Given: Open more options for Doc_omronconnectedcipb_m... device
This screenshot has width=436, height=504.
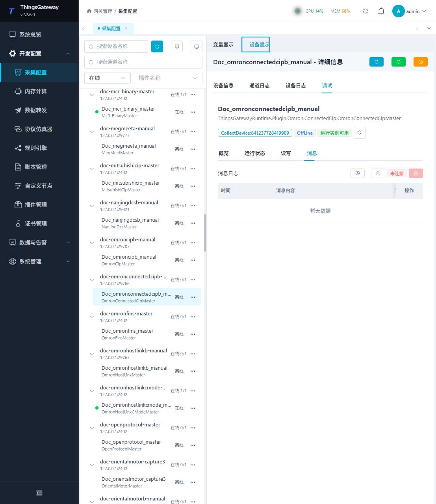Looking at the screenshot, I should tap(193, 297).
